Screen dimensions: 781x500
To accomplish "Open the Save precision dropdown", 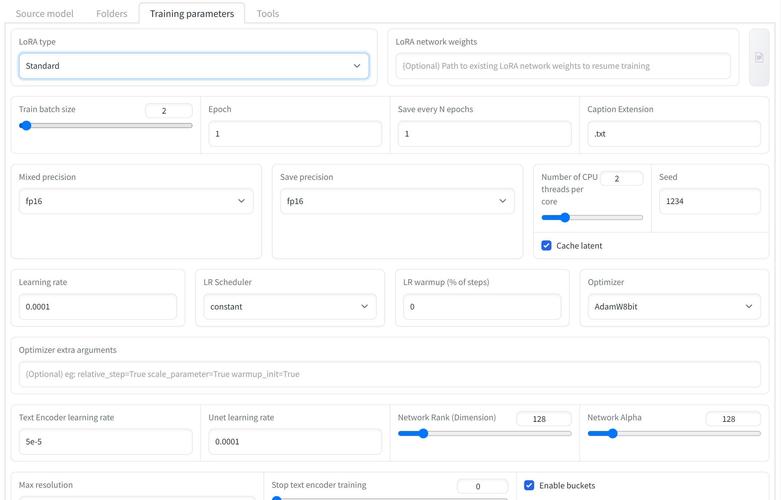I will click(x=397, y=201).
